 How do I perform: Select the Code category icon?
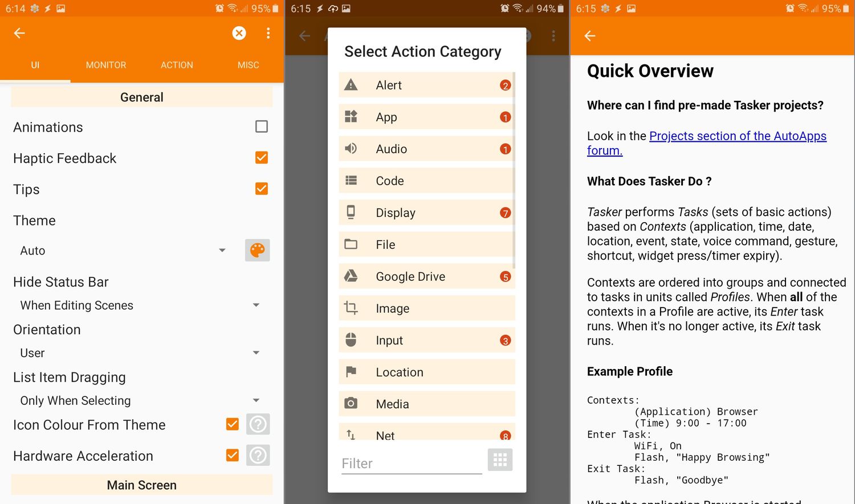click(x=351, y=181)
